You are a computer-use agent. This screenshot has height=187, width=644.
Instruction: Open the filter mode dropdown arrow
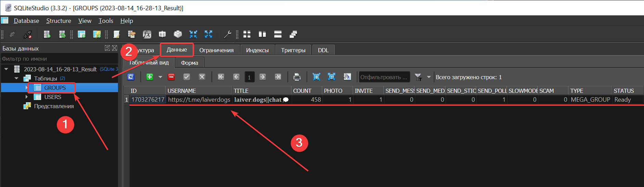click(429, 77)
